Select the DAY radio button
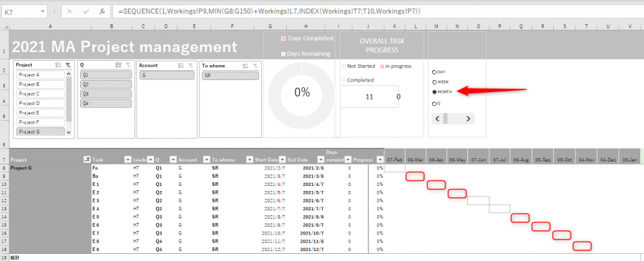Screen dimensions: 644x261 point(434,72)
